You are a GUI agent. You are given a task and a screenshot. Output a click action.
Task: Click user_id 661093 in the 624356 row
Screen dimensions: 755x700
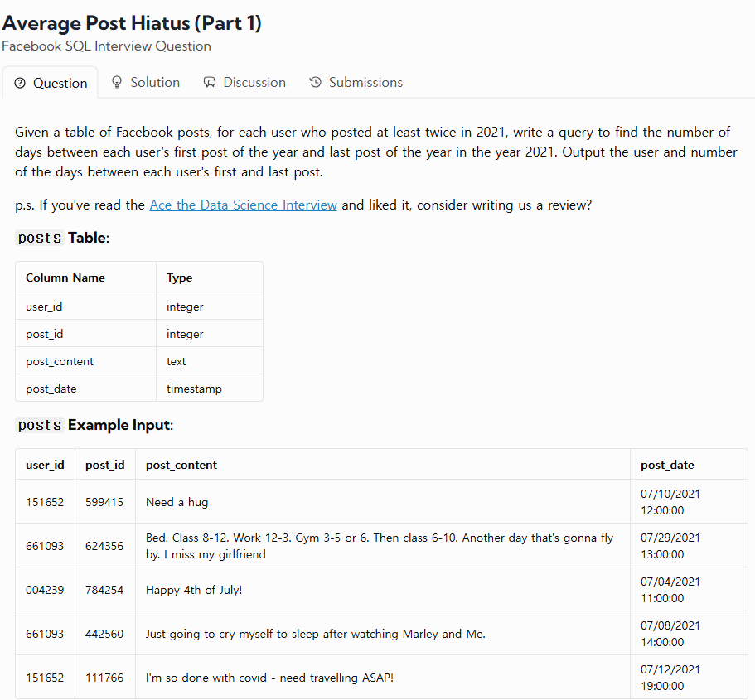click(46, 545)
